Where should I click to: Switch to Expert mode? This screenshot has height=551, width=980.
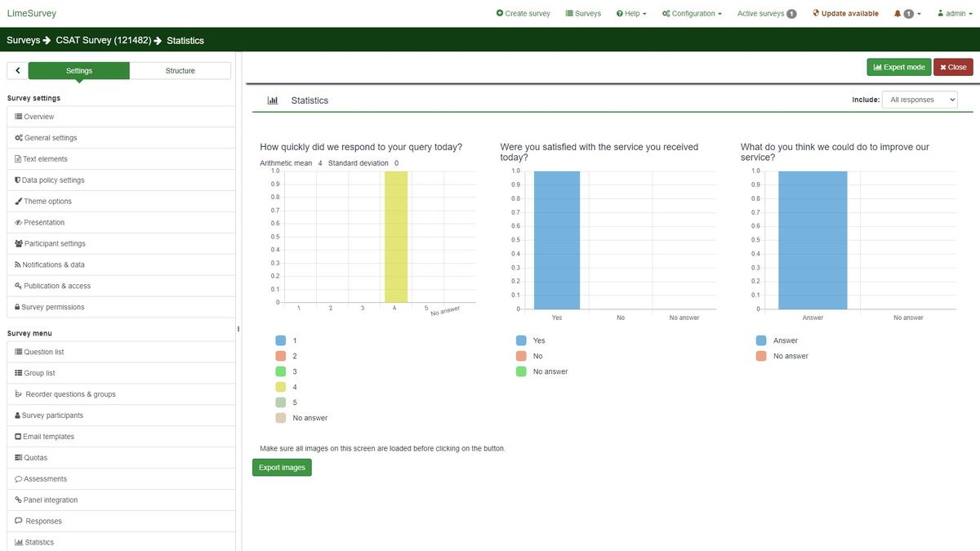click(898, 66)
